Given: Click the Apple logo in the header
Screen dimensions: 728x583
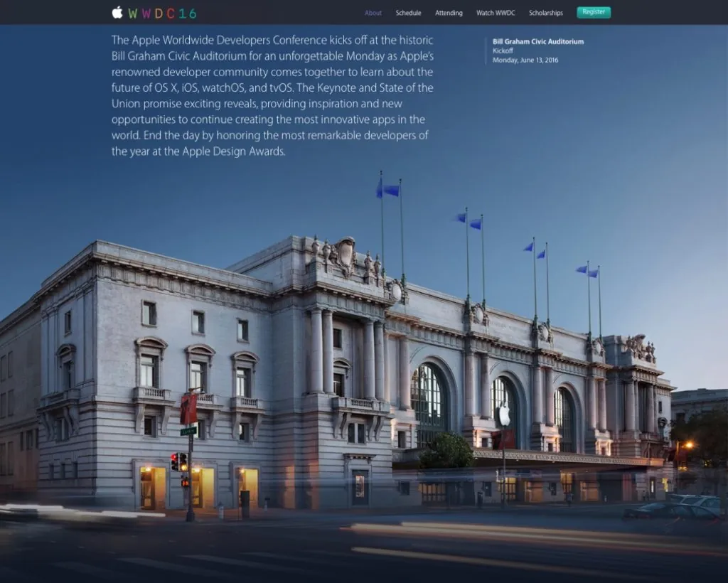Looking at the screenshot, I should 116,12.
